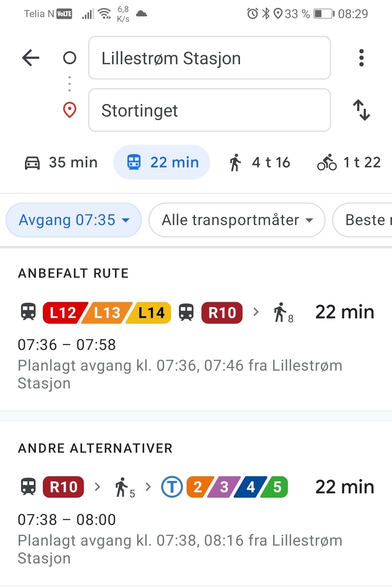
Task: Expand the Alle transportmåter filter dropdown
Action: click(237, 220)
